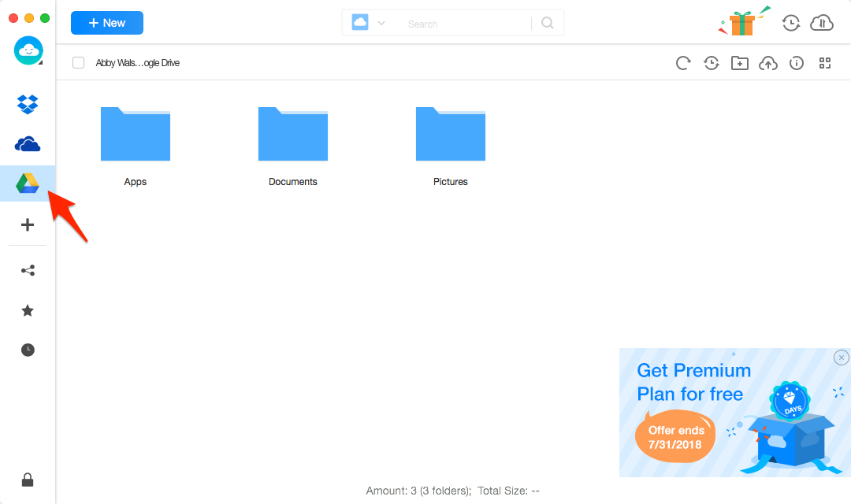Add a new cloud account with the plus icon

(x=28, y=224)
